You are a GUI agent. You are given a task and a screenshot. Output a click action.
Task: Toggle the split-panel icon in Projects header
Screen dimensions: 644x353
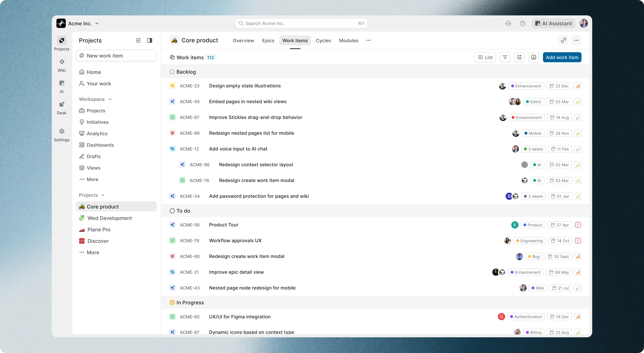tap(150, 40)
